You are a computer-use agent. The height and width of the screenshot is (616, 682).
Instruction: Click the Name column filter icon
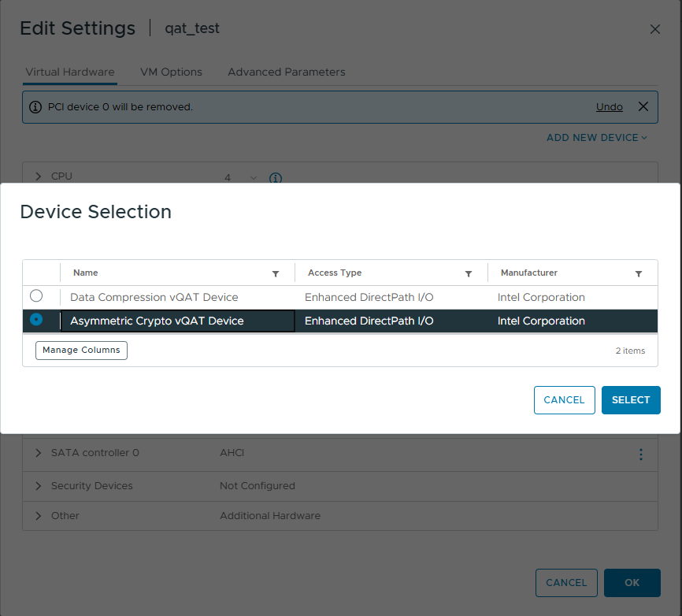[276, 273]
